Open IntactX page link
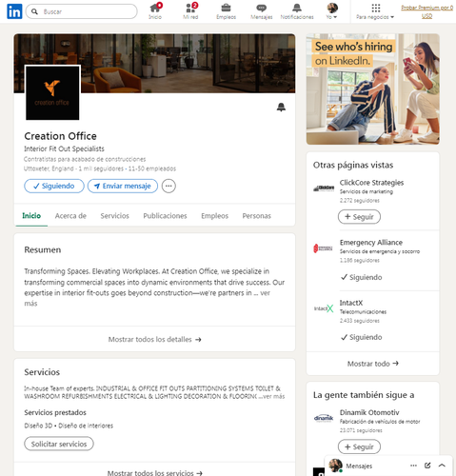The height and width of the screenshot is (476, 456). pos(351,303)
